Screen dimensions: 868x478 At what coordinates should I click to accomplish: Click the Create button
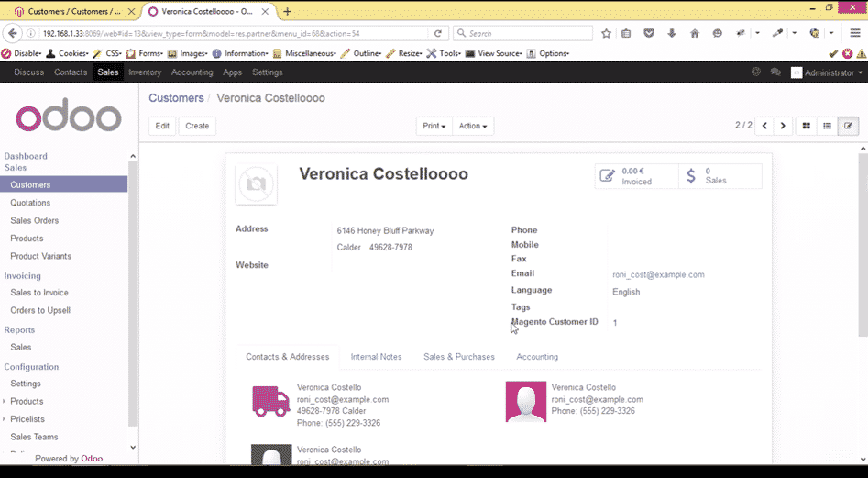(x=197, y=126)
